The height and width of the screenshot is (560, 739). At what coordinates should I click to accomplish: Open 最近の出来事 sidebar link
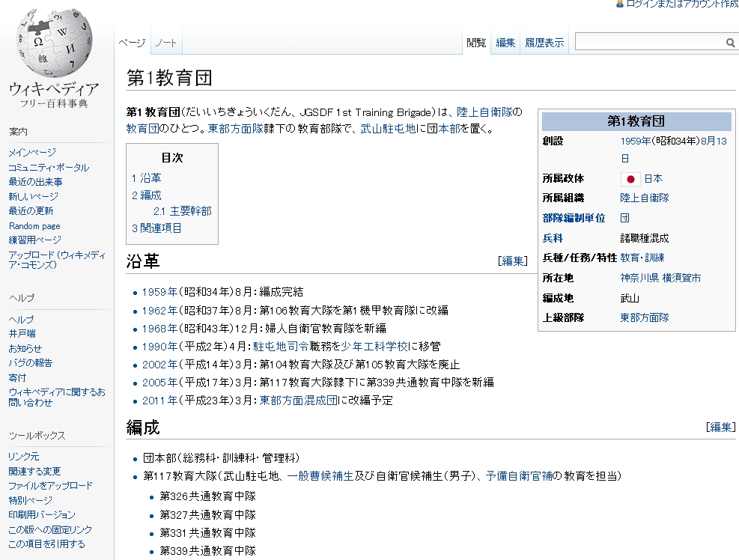pyautogui.click(x=35, y=182)
